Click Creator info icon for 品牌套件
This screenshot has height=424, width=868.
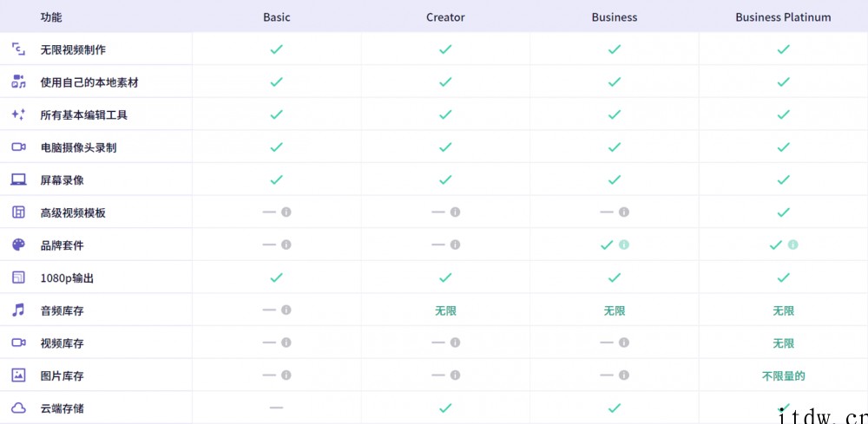(x=455, y=245)
